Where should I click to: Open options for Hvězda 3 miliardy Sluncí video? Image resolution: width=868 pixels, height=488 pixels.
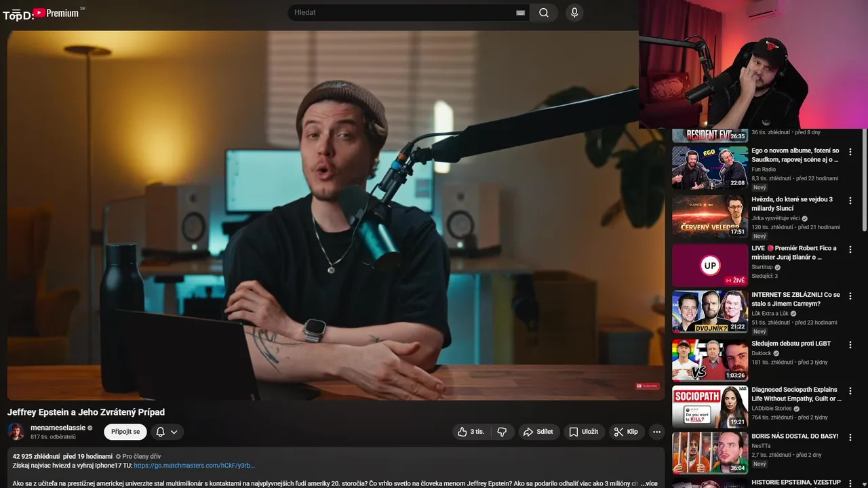tap(850, 201)
